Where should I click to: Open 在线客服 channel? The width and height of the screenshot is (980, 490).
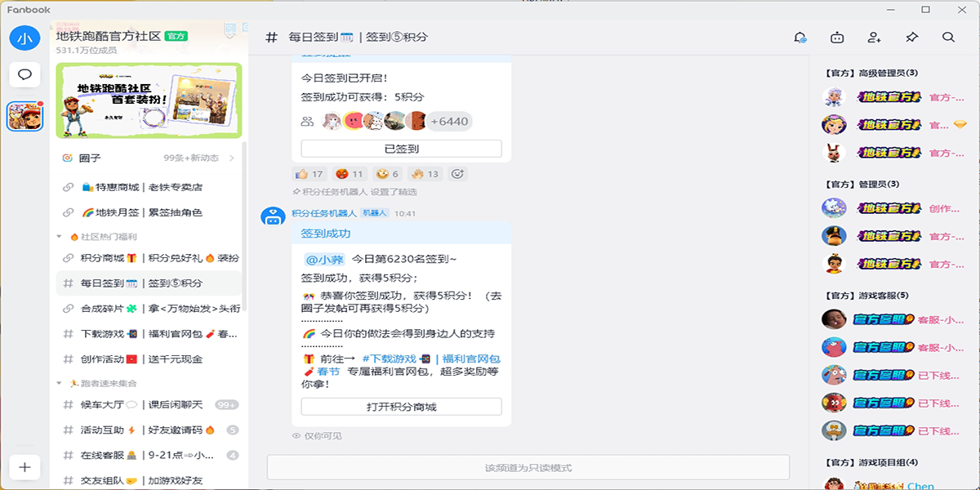click(x=148, y=456)
